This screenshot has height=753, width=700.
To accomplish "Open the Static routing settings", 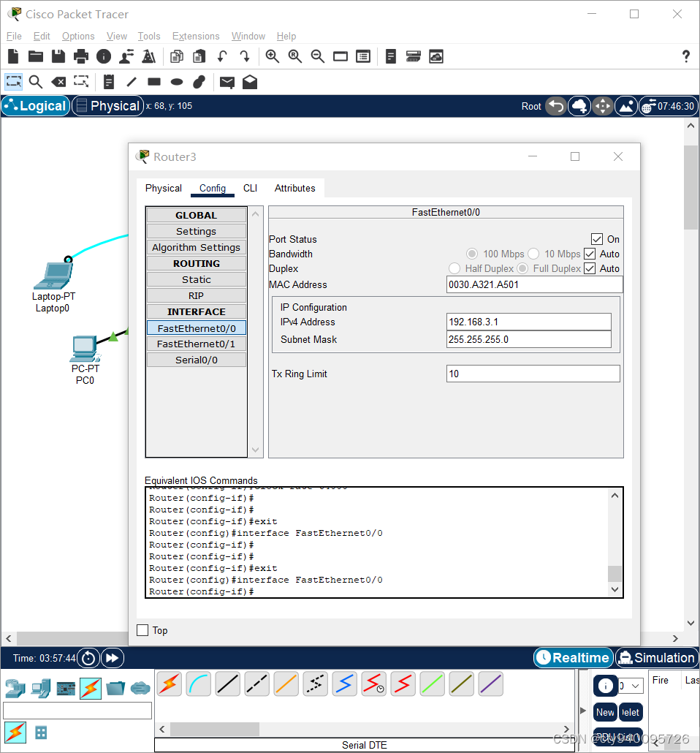I will (x=197, y=279).
